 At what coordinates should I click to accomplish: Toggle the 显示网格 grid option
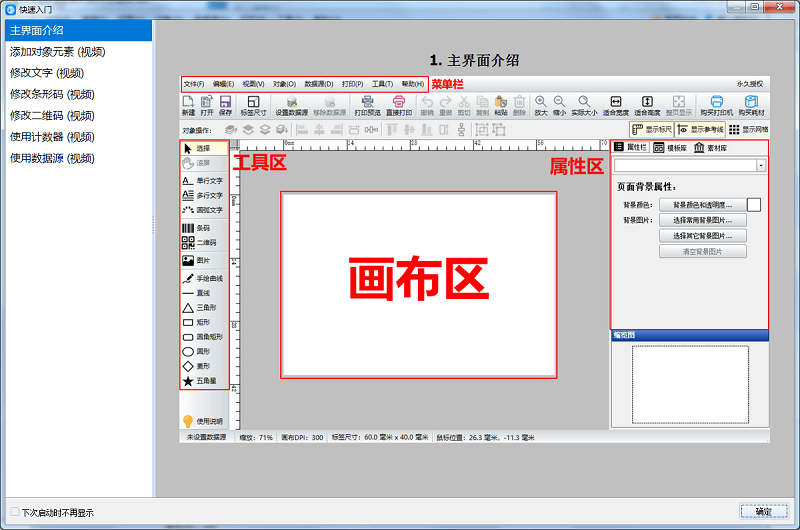[x=748, y=130]
